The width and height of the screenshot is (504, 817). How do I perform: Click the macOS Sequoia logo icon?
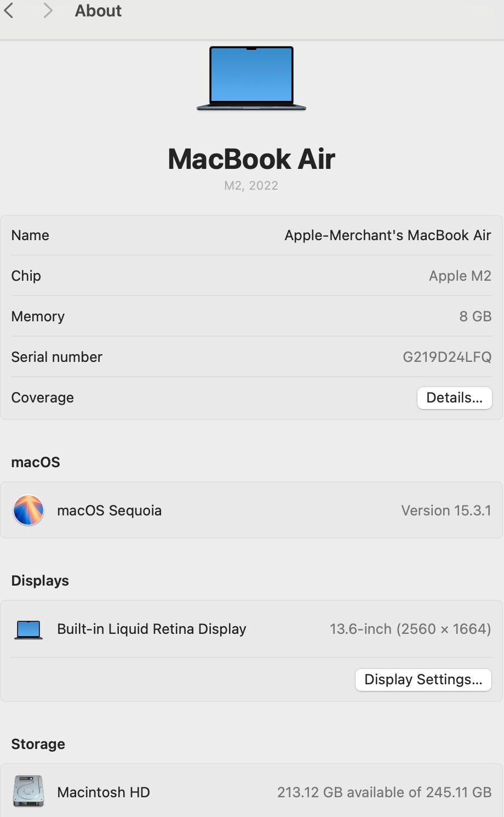[x=28, y=510]
